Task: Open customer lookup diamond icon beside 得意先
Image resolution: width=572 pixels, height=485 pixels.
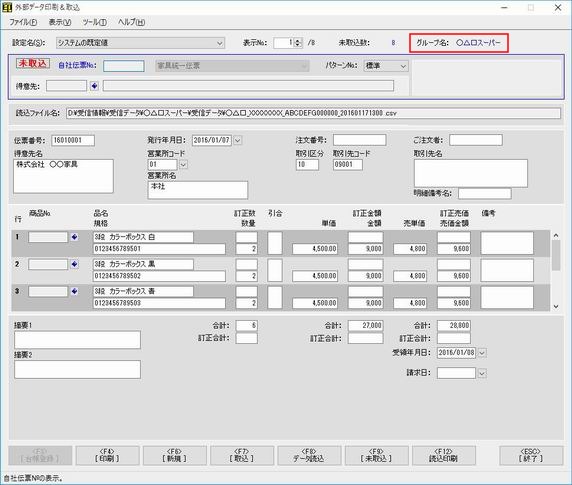Action: click(x=94, y=86)
